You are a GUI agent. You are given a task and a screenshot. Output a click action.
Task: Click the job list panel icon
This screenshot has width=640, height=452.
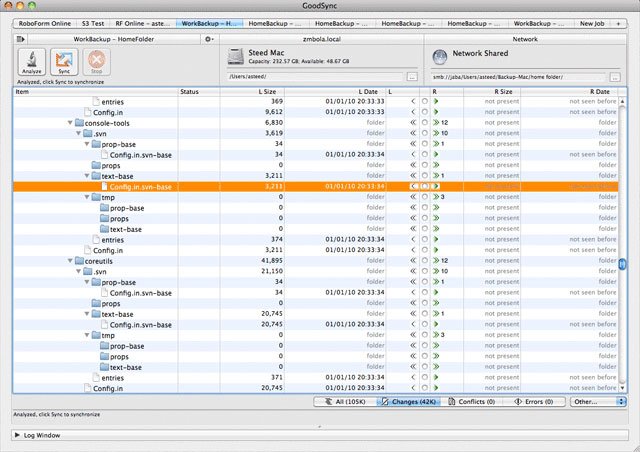(20, 39)
